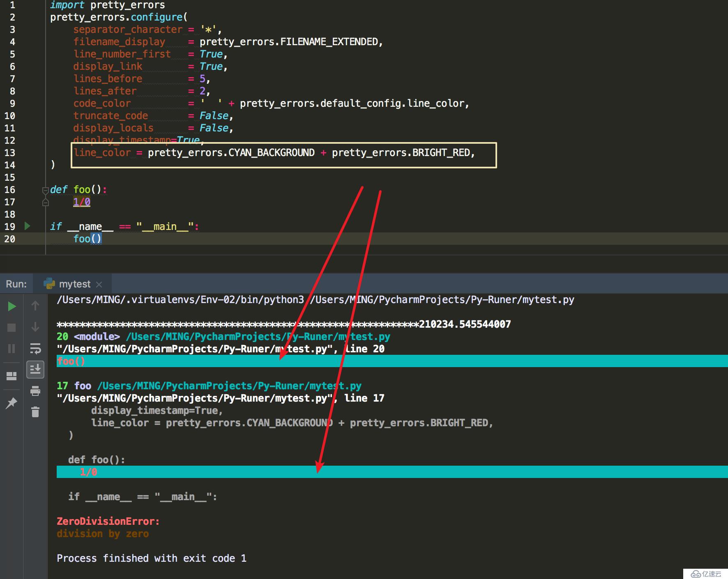Viewport: 728px width, 579px height.
Task: Click the green run gutter arrow at line 19
Action: coord(27,226)
